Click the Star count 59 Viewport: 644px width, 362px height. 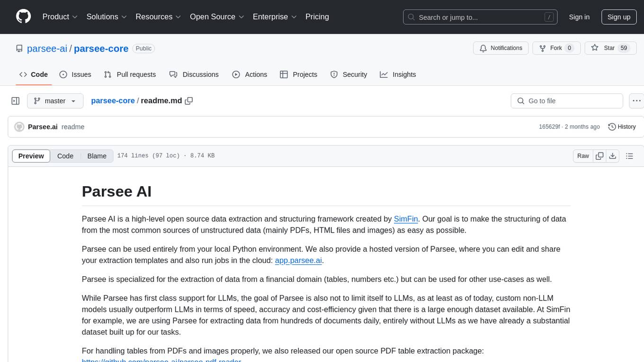pos(624,48)
